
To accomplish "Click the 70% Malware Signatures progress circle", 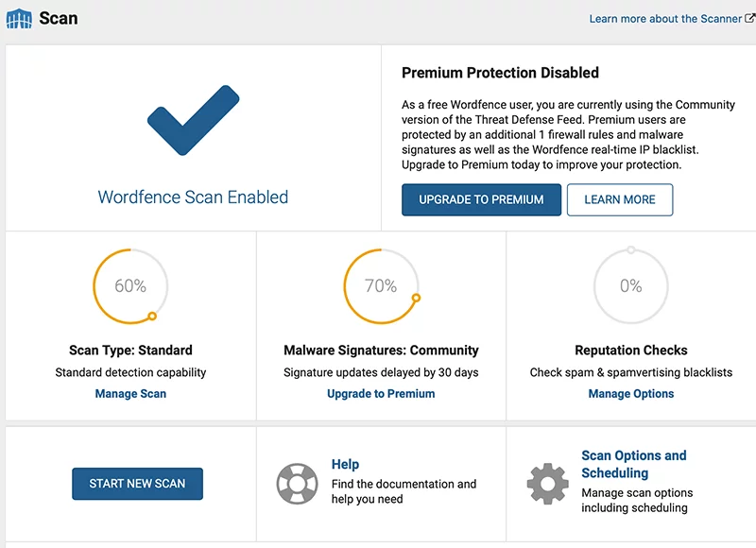I will [x=382, y=286].
